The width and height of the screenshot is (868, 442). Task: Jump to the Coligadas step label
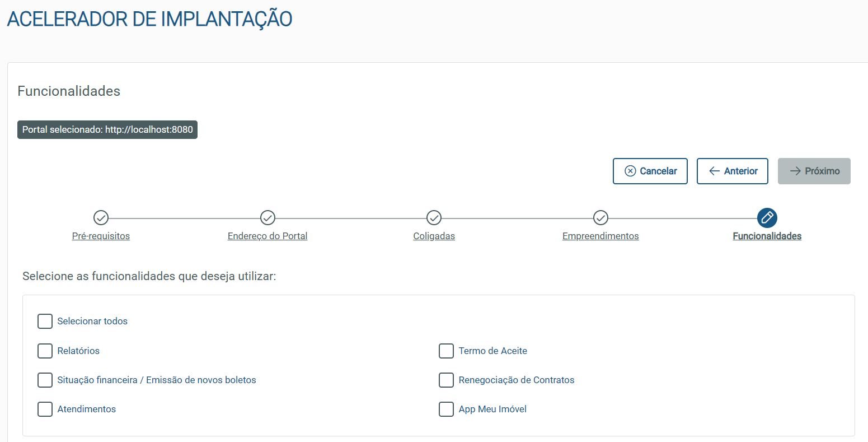click(434, 236)
